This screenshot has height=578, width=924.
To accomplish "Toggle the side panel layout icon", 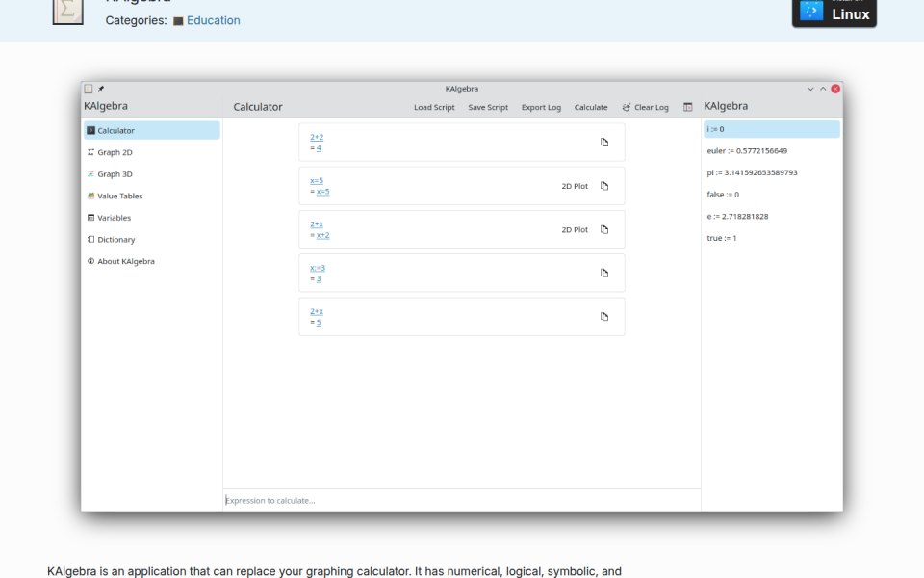I will [x=687, y=107].
